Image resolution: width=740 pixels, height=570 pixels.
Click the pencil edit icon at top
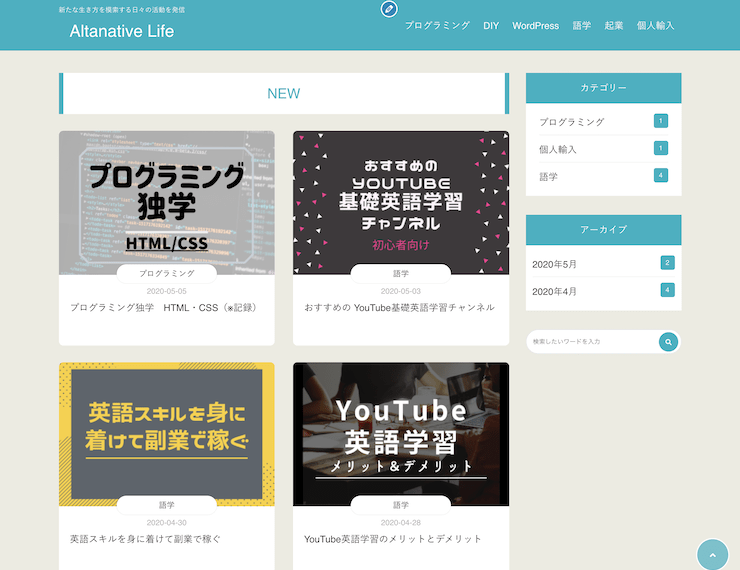pos(389,9)
